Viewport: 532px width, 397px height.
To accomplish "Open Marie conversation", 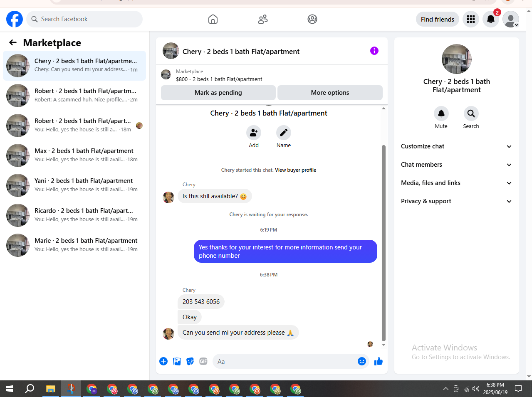I will click(74, 245).
